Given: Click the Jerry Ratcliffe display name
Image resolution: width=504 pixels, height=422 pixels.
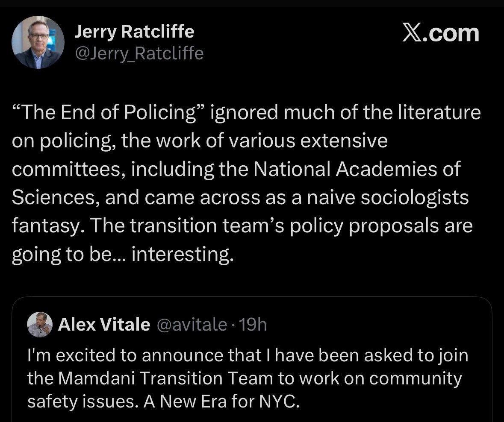Looking at the screenshot, I should click(x=134, y=32).
